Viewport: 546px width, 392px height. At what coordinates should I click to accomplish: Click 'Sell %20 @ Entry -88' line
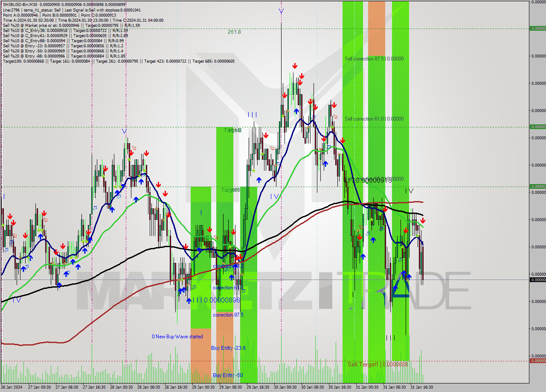pos(64,56)
